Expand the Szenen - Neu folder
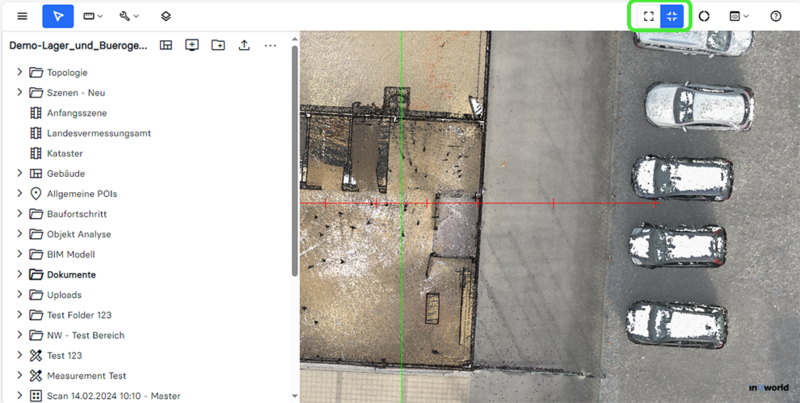 tap(19, 92)
